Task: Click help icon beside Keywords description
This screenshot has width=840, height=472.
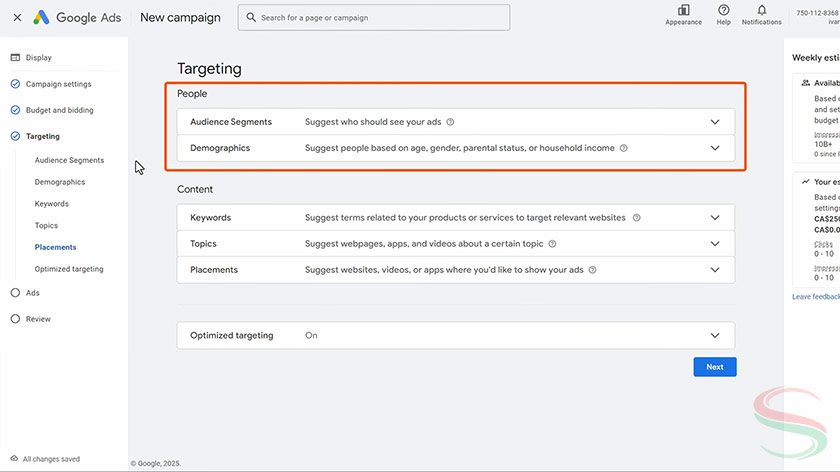Action: pos(636,217)
